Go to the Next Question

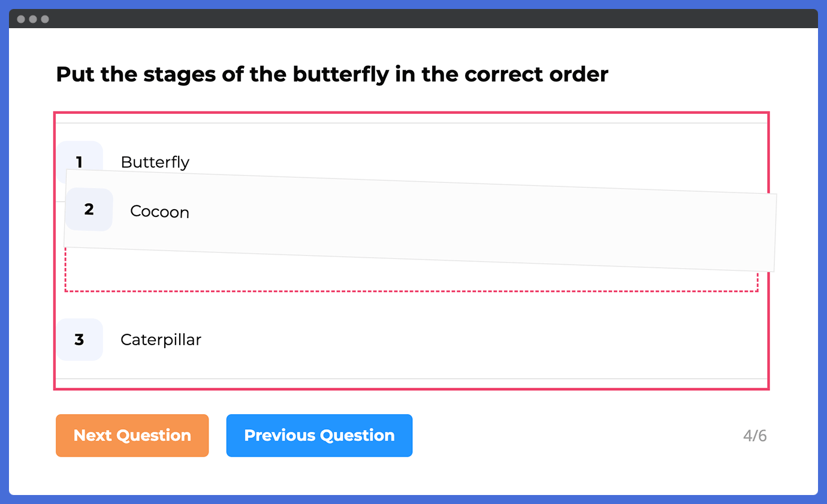coord(132,436)
